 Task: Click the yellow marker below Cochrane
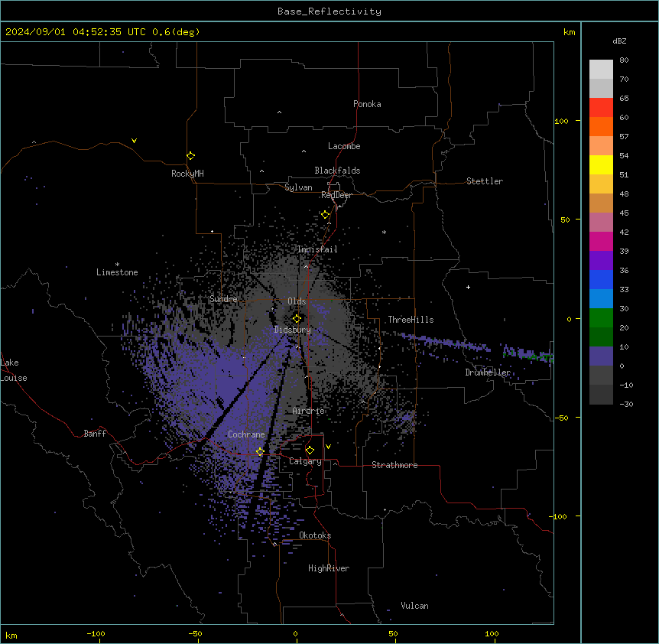(x=260, y=451)
